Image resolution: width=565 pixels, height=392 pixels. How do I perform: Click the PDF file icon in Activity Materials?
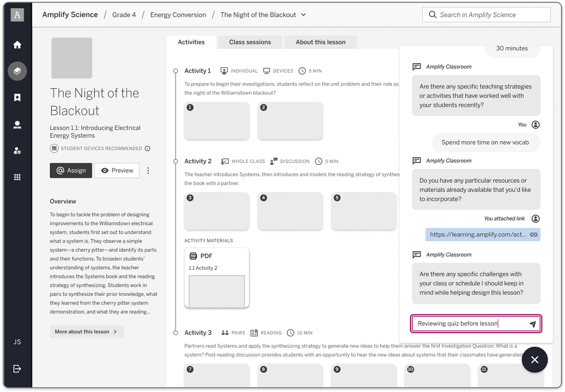pos(193,256)
